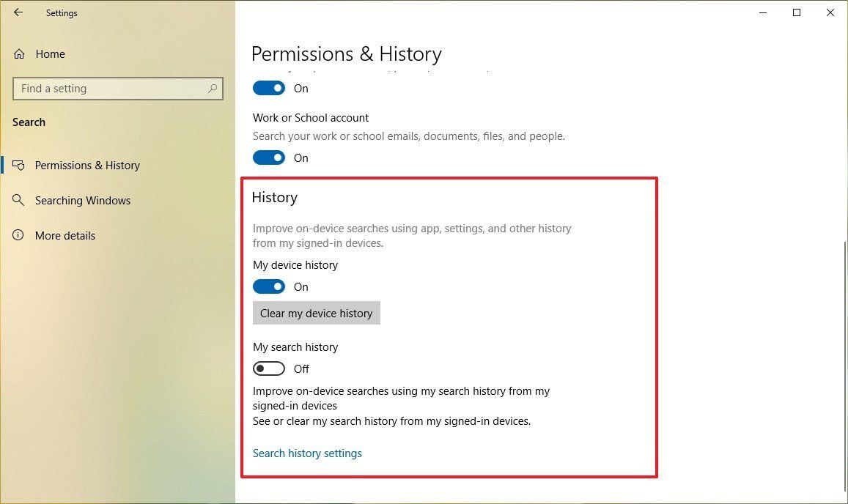Click the magnifier icon inside the search box
The image size is (848, 504).
point(213,89)
